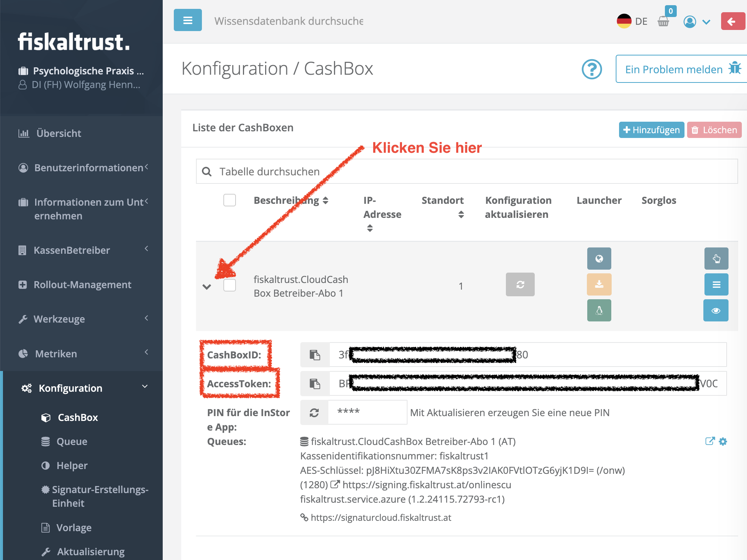The image size is (747, 560).
Task: Expand the user account dropdown arrow
Action: coord(706,22)
